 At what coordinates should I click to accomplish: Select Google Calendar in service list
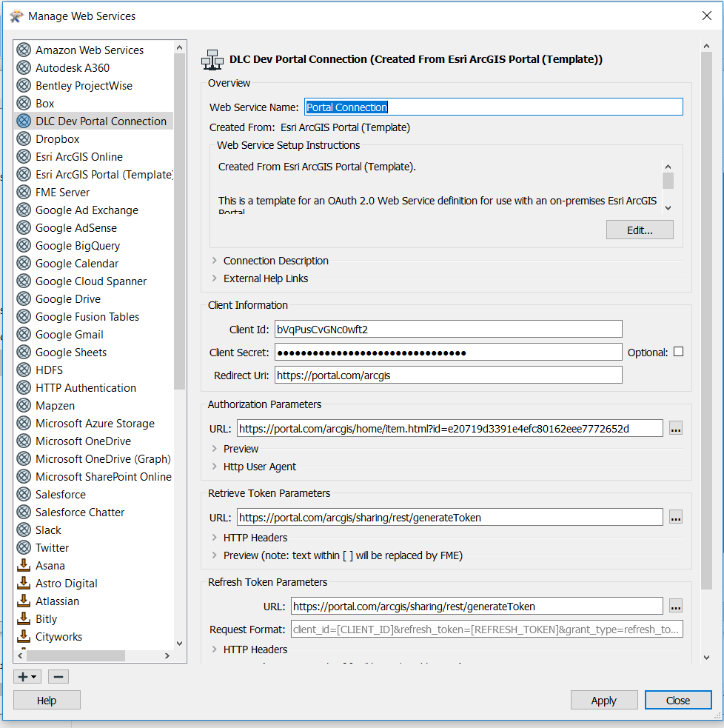(77, 263)
